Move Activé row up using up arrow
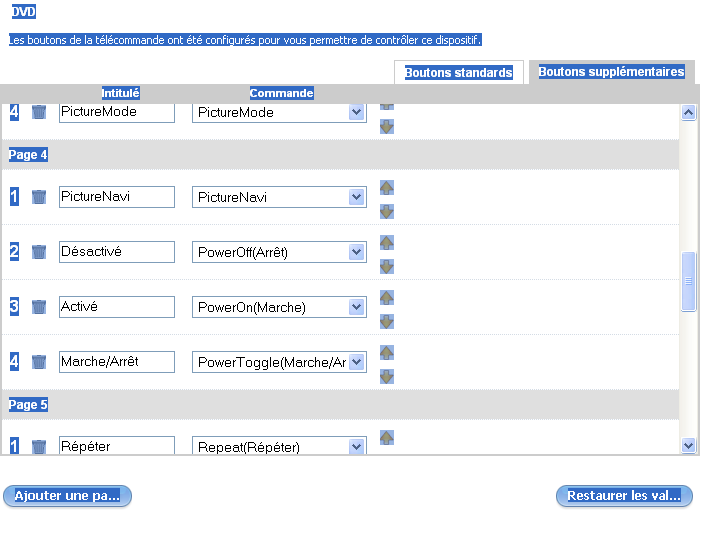The image size is (704, 550). (x=387, y=298)
